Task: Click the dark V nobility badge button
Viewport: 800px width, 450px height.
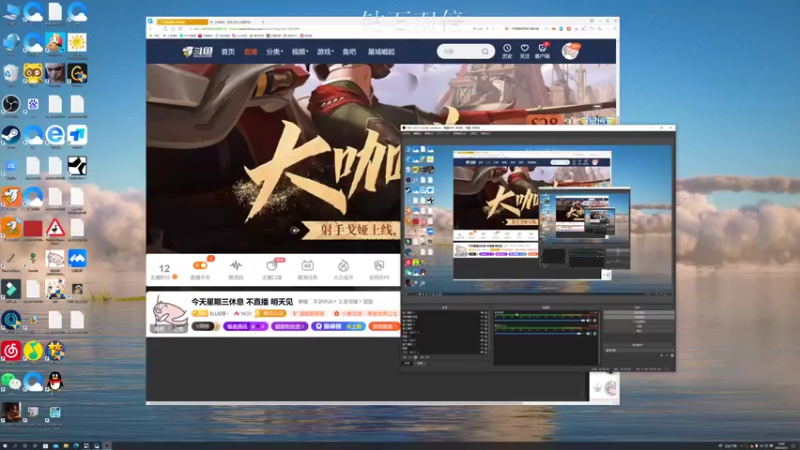Action: pyautogui.click(x=205, y=326)
